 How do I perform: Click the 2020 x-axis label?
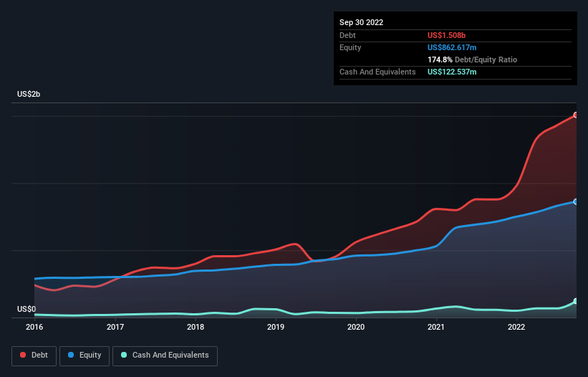click(x=356, y=327)
